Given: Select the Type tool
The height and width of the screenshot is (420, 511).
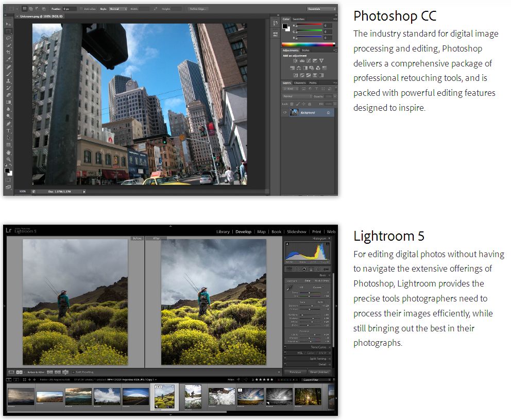Looking at the screenshot, I should tap(8, 131).
